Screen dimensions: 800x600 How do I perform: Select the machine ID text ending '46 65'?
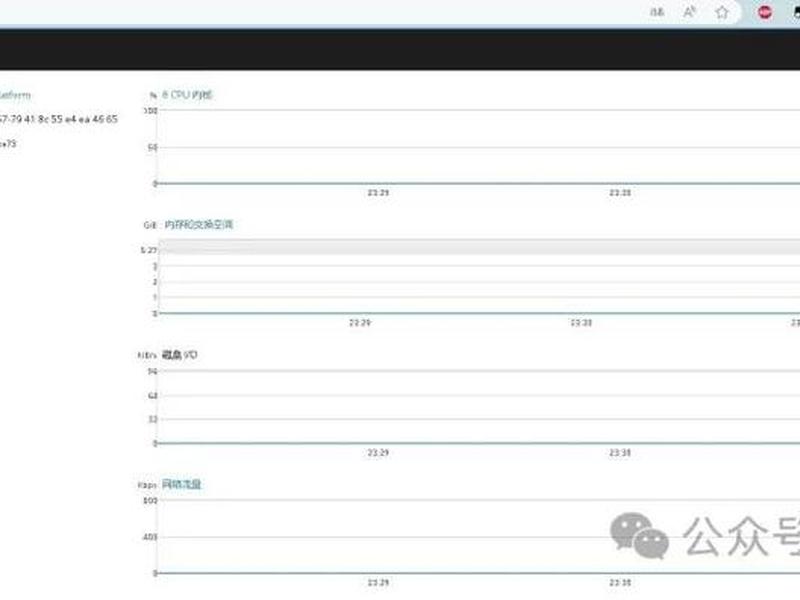58,119
